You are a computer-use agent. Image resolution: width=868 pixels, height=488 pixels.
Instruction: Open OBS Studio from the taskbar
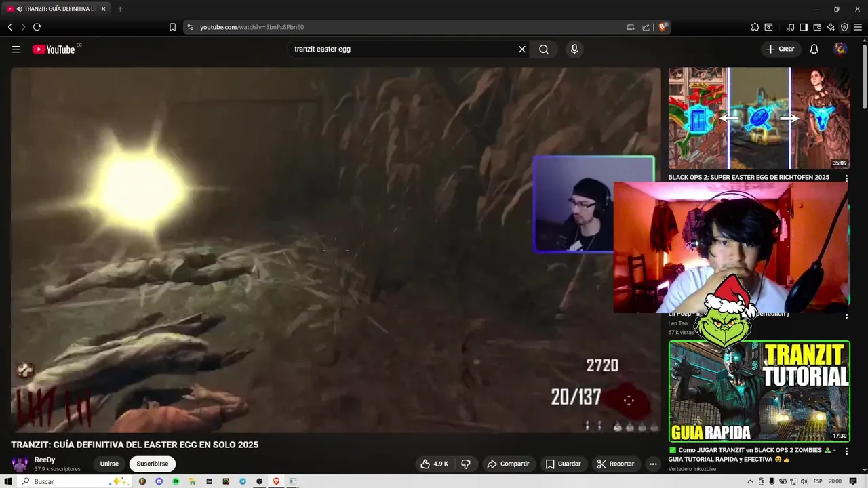pyautogui.click(x=260, y=481)
